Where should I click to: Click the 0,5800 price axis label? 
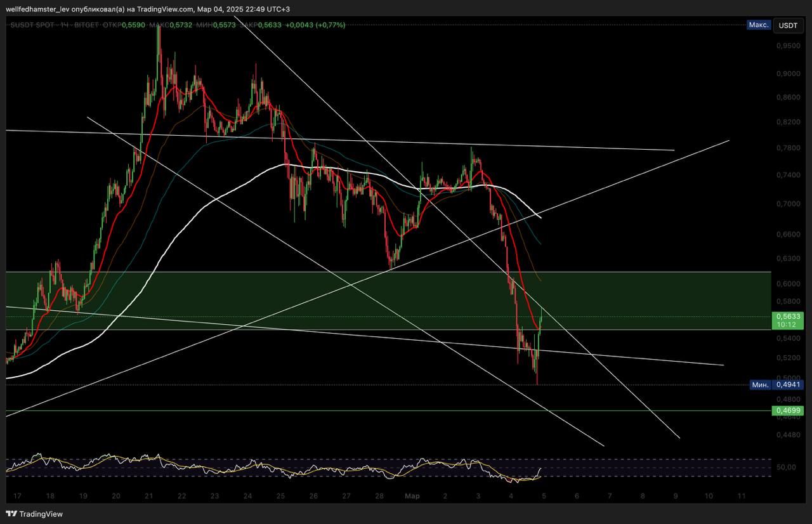[789, 301]
